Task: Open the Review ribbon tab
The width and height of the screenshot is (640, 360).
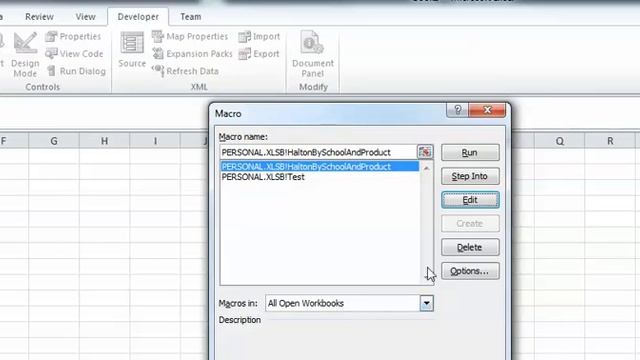Action: (39, 17)
